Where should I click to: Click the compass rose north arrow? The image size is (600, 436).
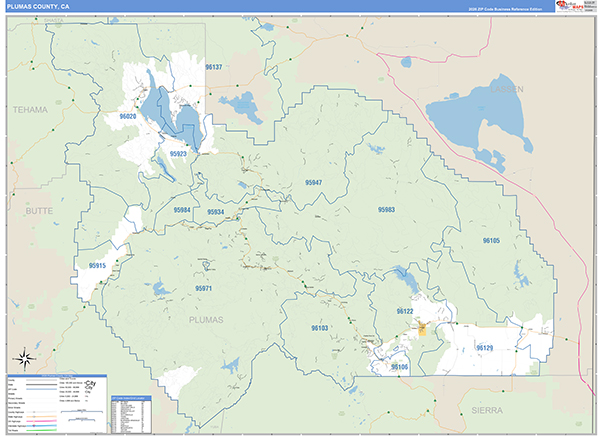24,360
